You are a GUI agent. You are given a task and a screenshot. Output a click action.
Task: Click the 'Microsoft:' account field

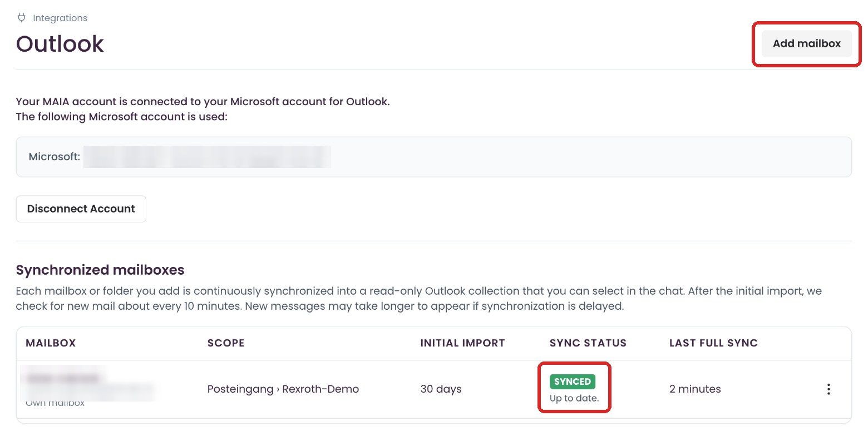(x=434, y=157)
